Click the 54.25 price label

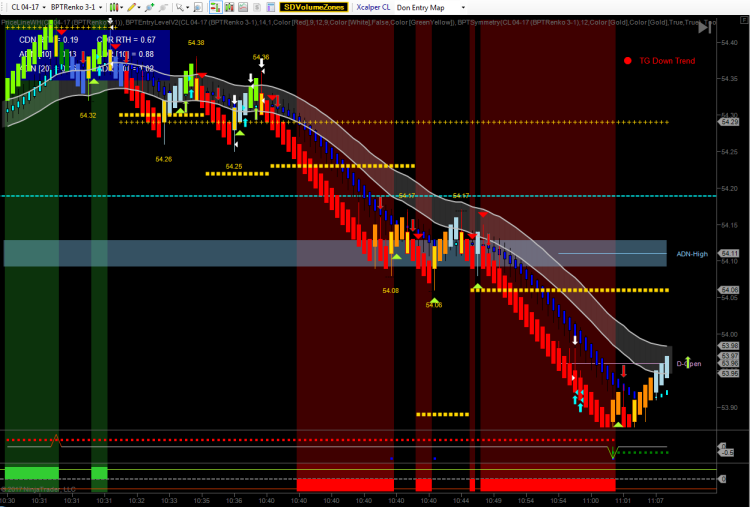(234, 166)
